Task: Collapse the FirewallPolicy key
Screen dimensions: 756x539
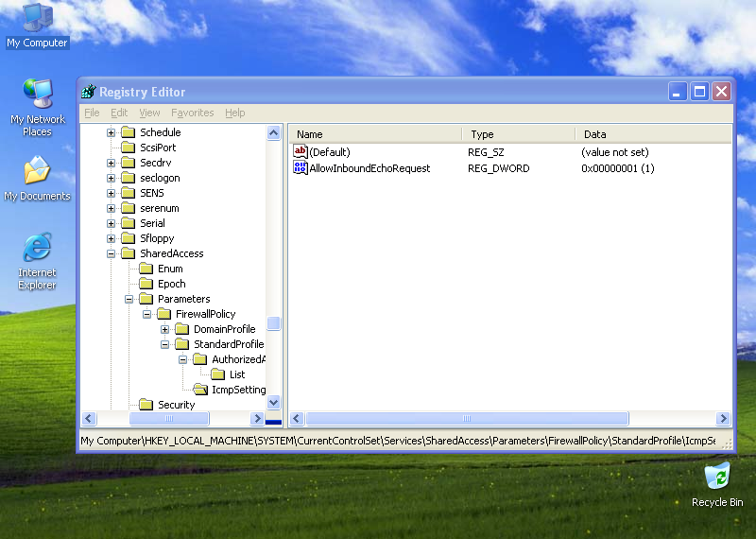Action: pos(146,314)
